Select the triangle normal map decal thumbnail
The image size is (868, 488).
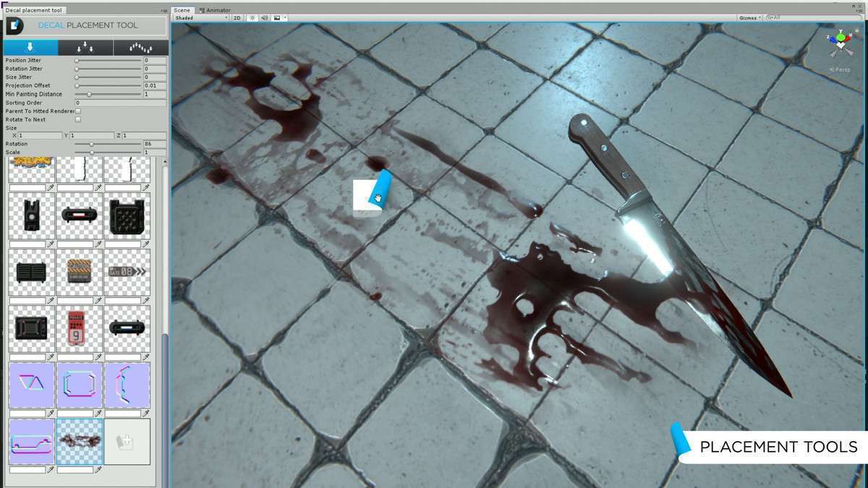(x=31, y=385)
